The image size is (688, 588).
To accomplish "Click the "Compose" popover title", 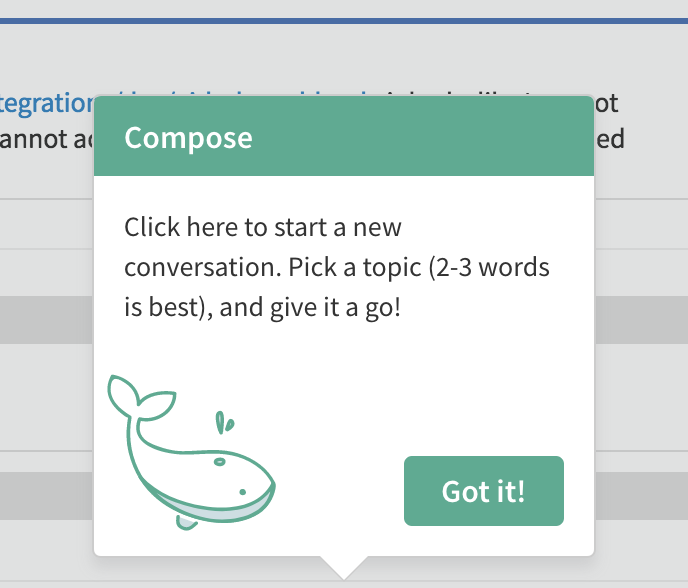I will coord(188,137).
